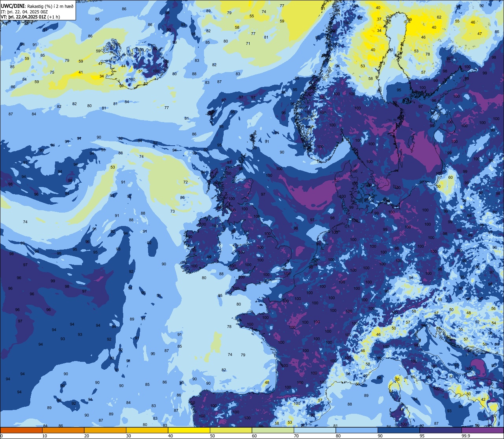The width and height of the screenshot is (504, 439).
Task: Click the 41 humidity value over Iceland
Action: 81,72
